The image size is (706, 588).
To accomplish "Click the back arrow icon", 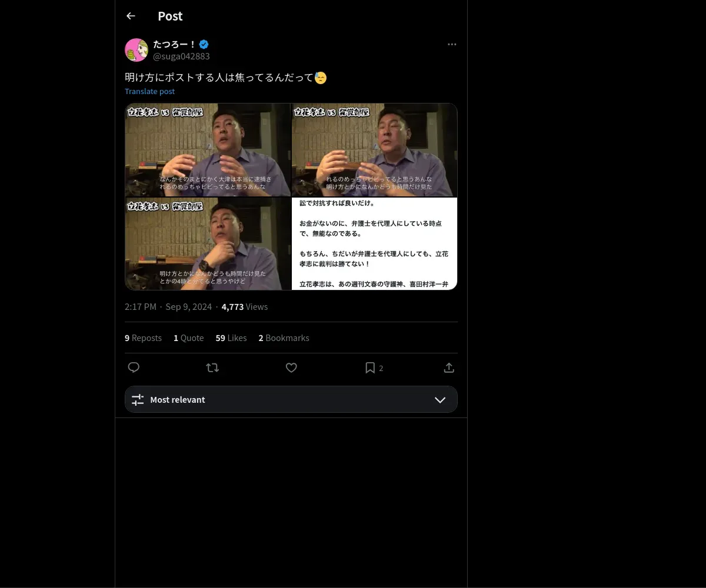I will tap(131, 16).
